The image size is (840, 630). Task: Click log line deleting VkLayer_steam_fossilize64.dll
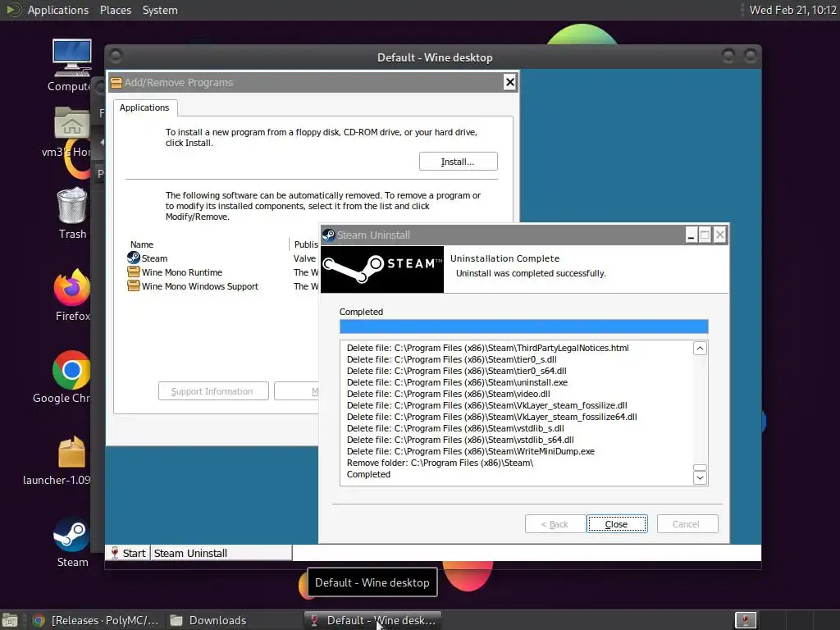492,417
